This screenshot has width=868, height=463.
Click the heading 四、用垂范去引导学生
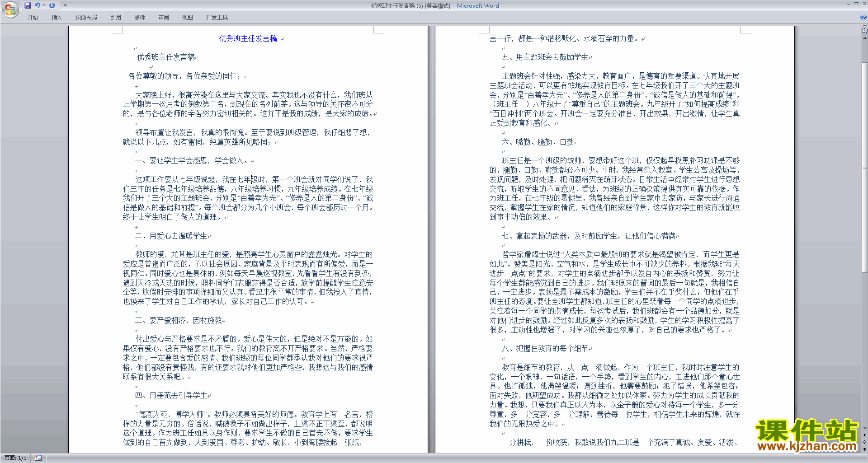click(171, 395)
